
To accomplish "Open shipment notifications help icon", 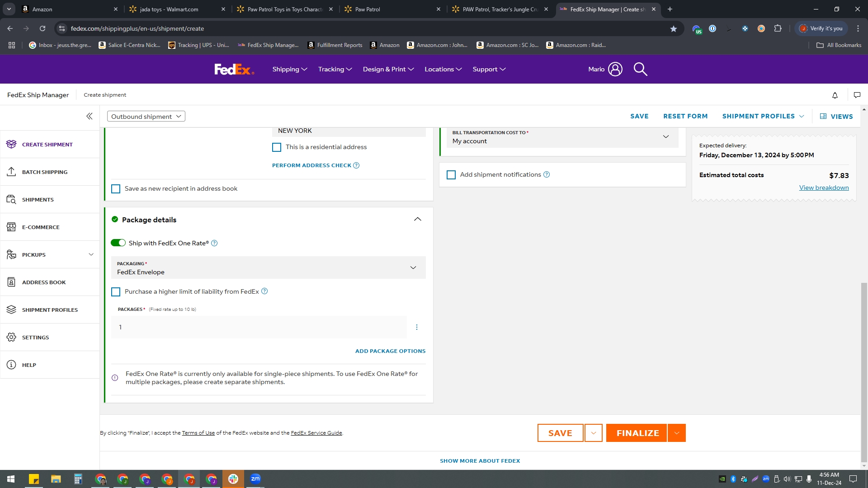I will (x=547, y=174).
